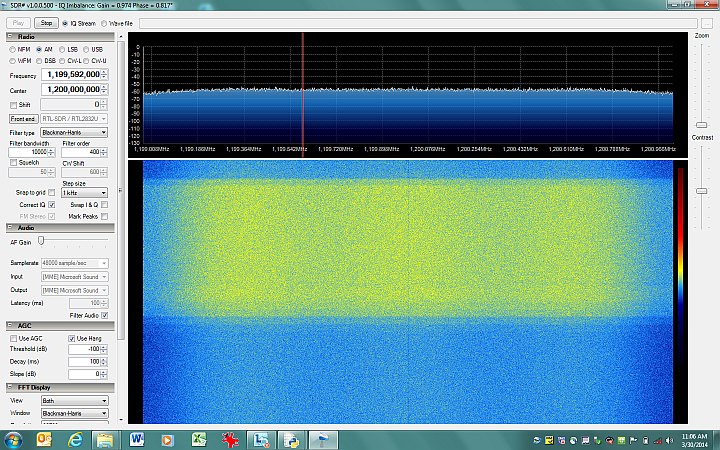The height and width of the screenshot is (450, 720).
Task: Launch Internet Explorer from the taskbar
Action: [x=75, y=440]
